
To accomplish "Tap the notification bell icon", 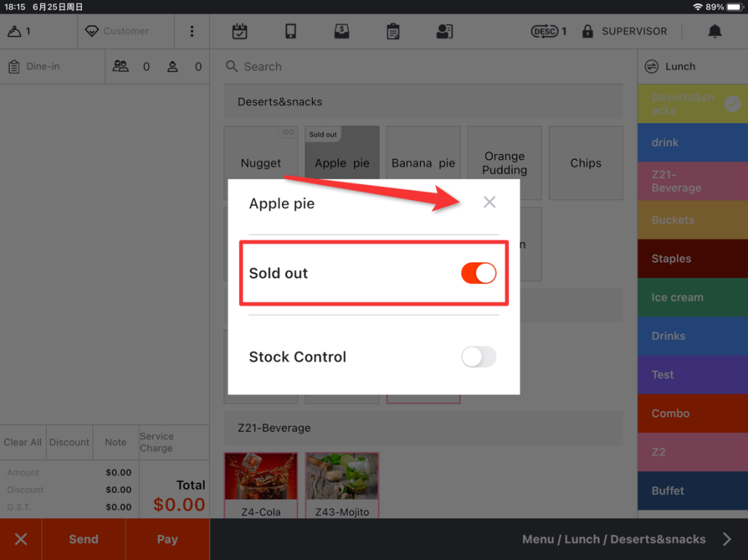I will (x=714, y=31).
